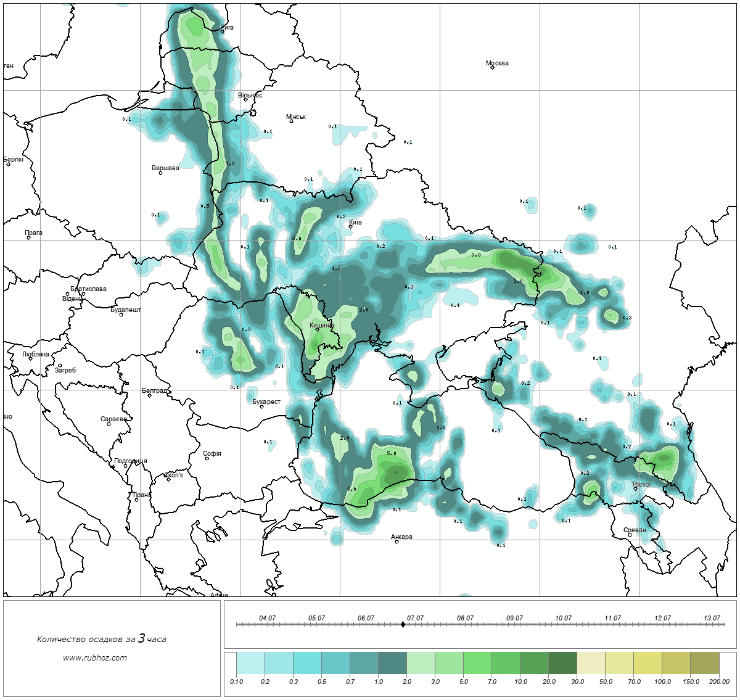
Task: Click the Москва city marker on the map
Action: tap(492, 68)
